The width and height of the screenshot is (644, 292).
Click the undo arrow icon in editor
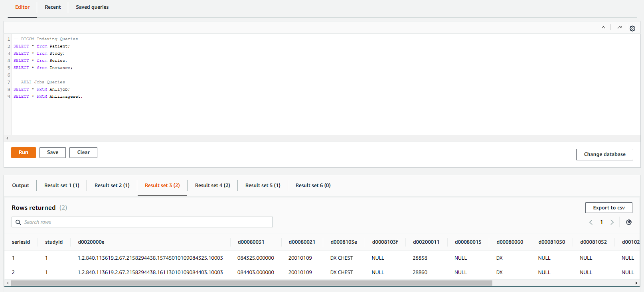point(603,28)
